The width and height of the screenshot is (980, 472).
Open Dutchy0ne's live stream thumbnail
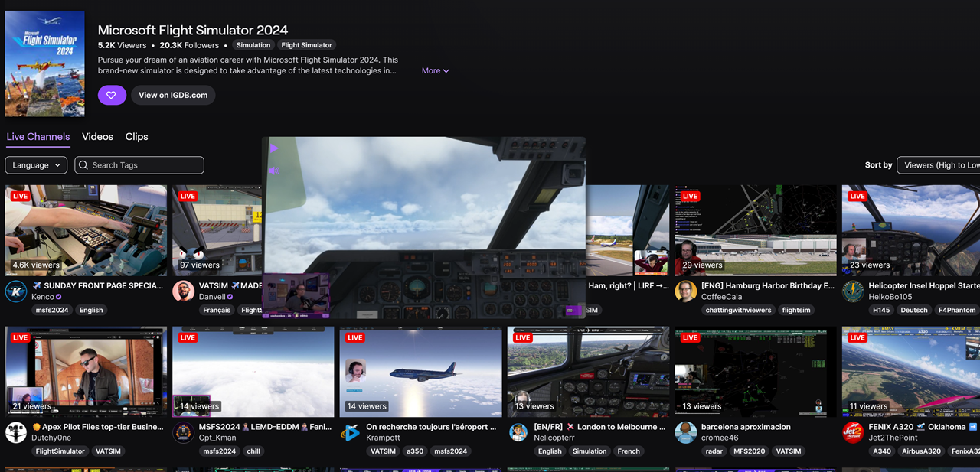click(x=86, y=372)
